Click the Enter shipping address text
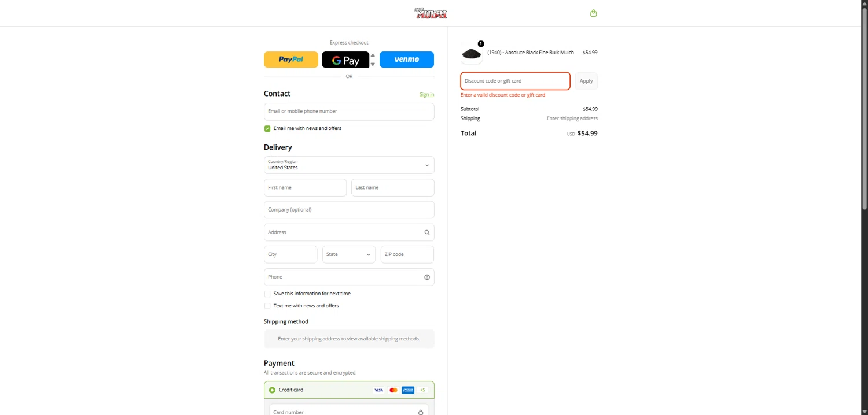The height and width of the screenshot is (415, 868). coord(572,118)
